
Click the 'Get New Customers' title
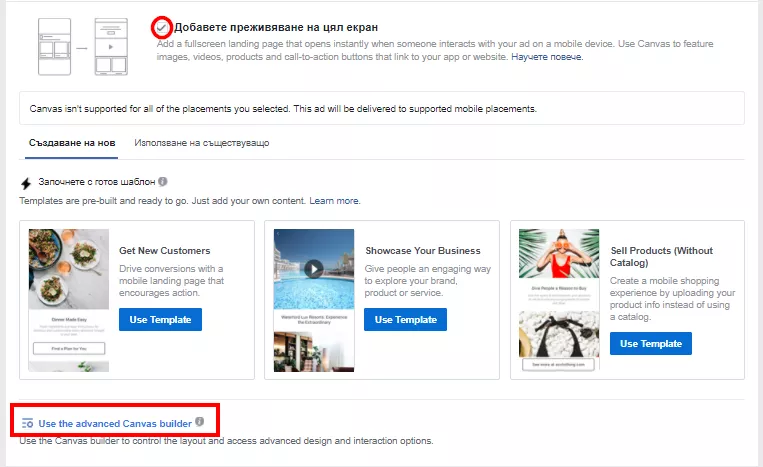164,251
